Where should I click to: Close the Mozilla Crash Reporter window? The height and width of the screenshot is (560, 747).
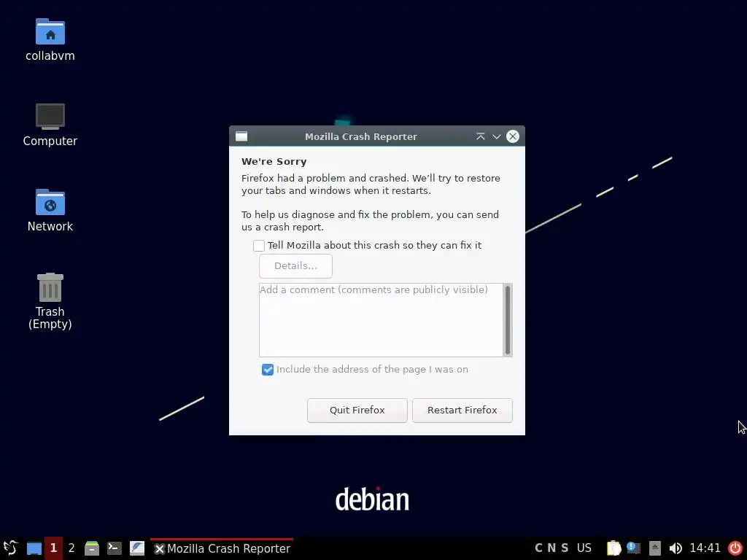point(513,136)
